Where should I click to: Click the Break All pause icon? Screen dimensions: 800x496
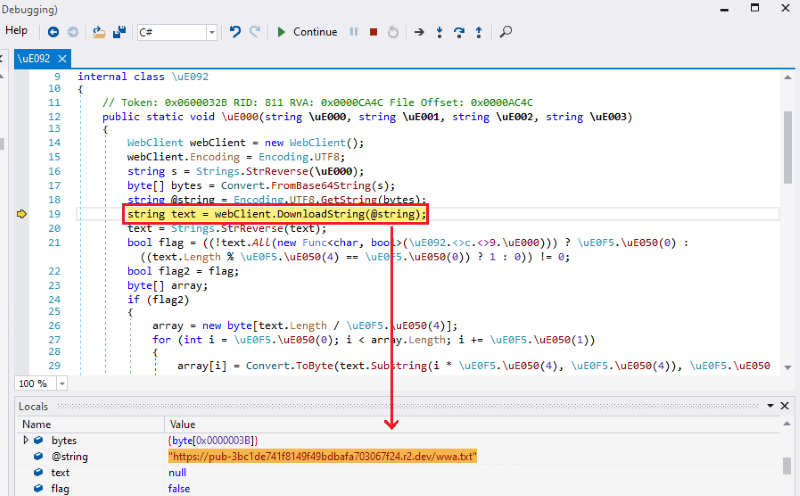pyautogui.click(x=353, y=32)
